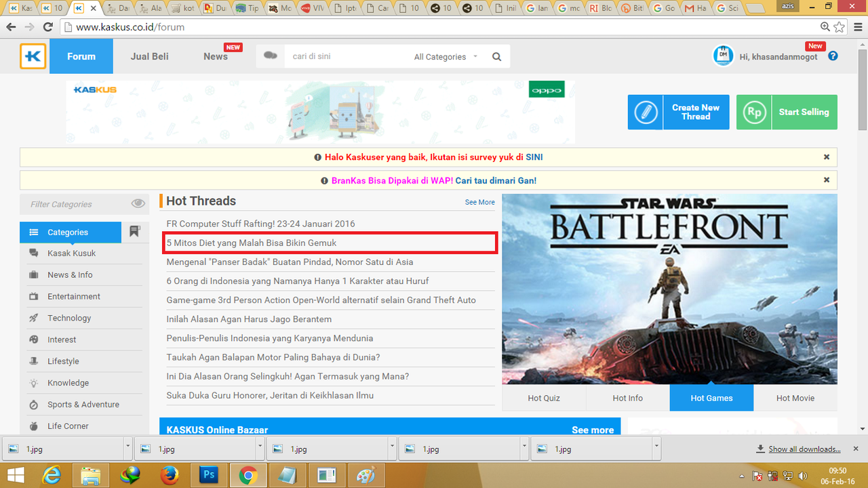Viewport: 868px width, 488px height.
Task: Open thread '5 Mitos Diet yang Malah Bisa Bikin Gemuk'
Action: pyautogui.click(x=252, y=243)
